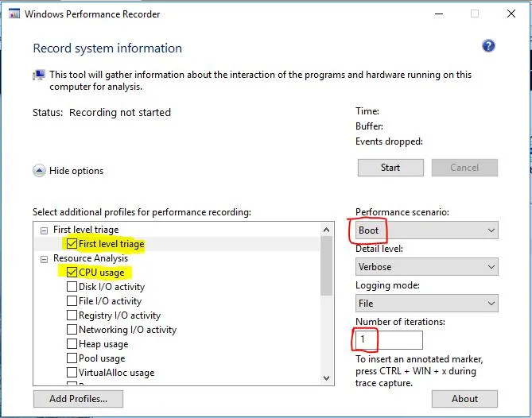The height and width of the screenshot is (418, 532).
Task: Check Networking I/O activity profile
Action: (72, 329)
